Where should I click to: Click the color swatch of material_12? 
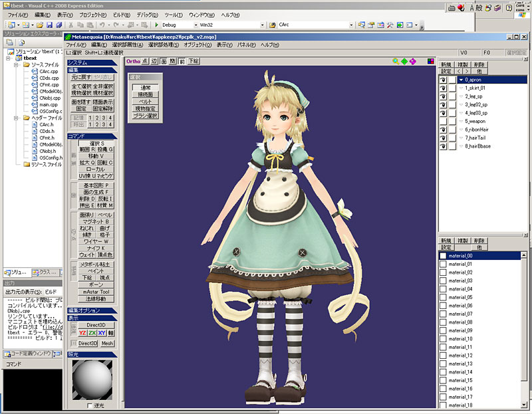[x=443, y=356]
